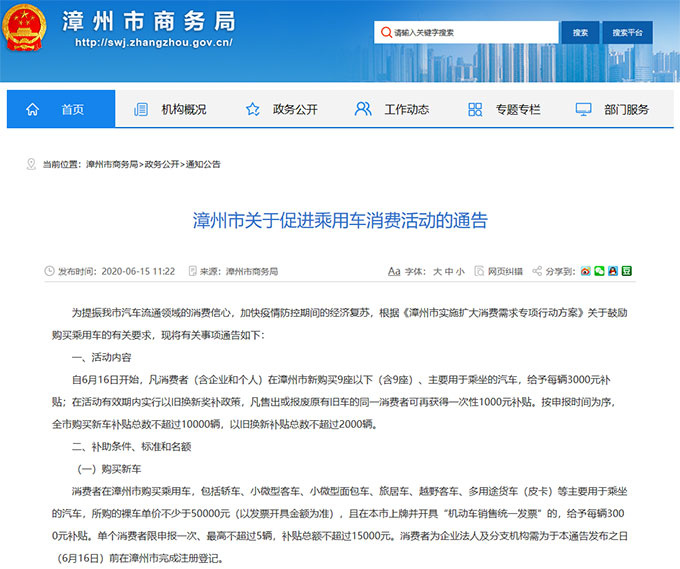Click the grid icon beside 专题专栏
Screen dimensions: 680x569
(475, 109)
